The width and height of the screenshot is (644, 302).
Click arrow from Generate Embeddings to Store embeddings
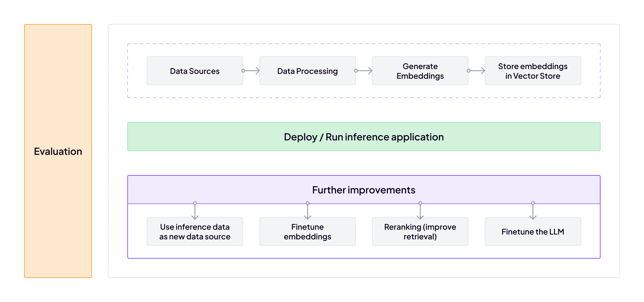tap(478, 71)
